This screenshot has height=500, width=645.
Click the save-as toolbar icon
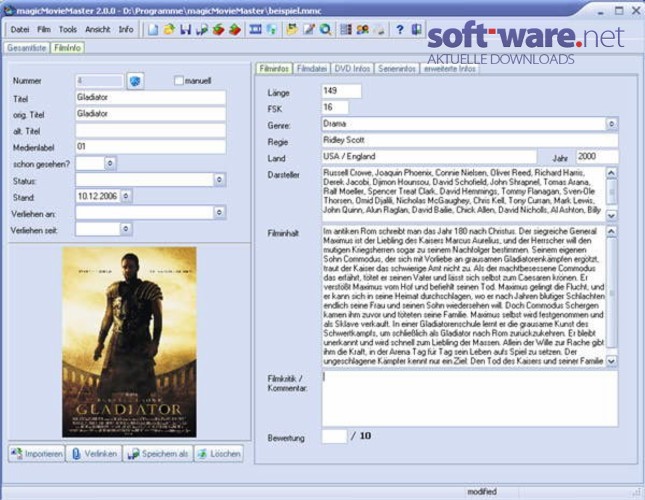(202, 30)
